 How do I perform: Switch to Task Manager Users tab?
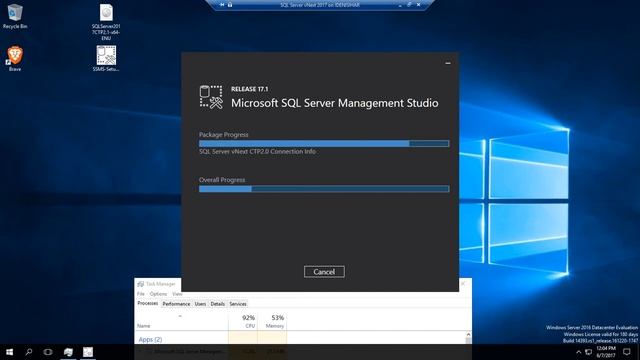point(200,304)
